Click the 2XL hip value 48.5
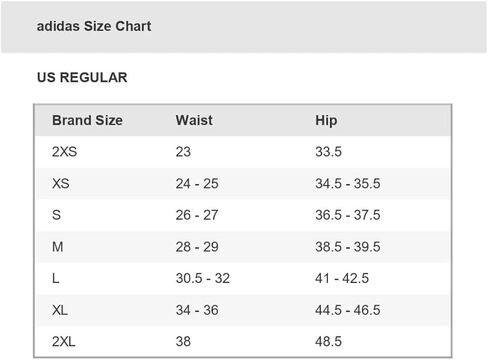488x360 pixels. tap(328, 341)
